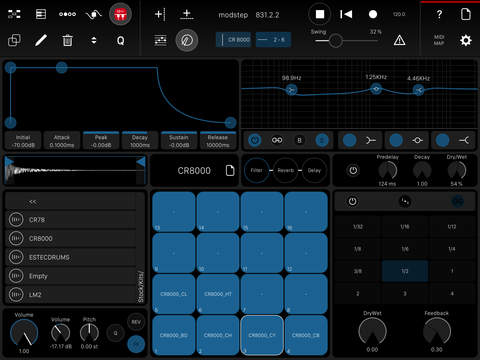Select the CR 8000 track button in header

click(234, 40)
